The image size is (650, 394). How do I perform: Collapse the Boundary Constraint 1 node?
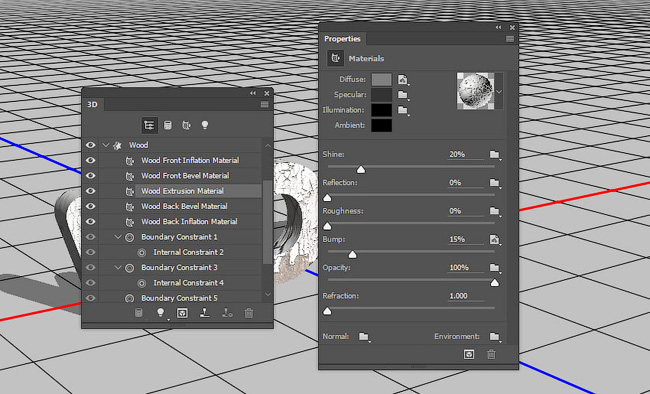(118, 237)
